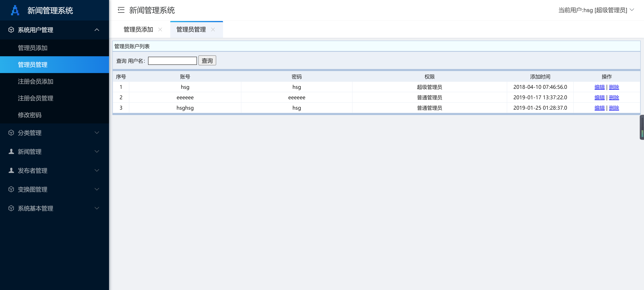The height and width of the screenshot is (290, 644).
Task: Click the 新闻管理系统 logo icon
Action: (15, 10)
